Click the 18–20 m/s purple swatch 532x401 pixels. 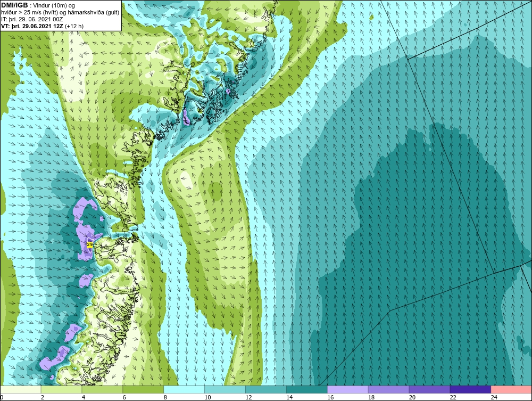[388, 389]
